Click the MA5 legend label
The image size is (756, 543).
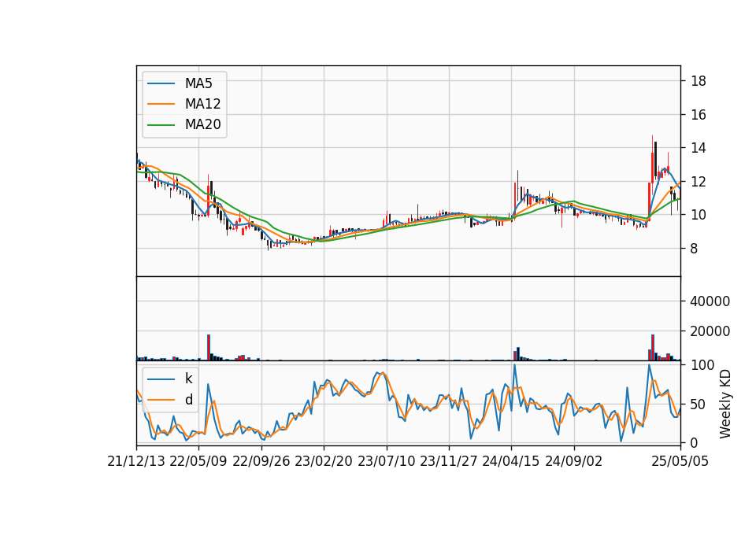tap(198, 83)
